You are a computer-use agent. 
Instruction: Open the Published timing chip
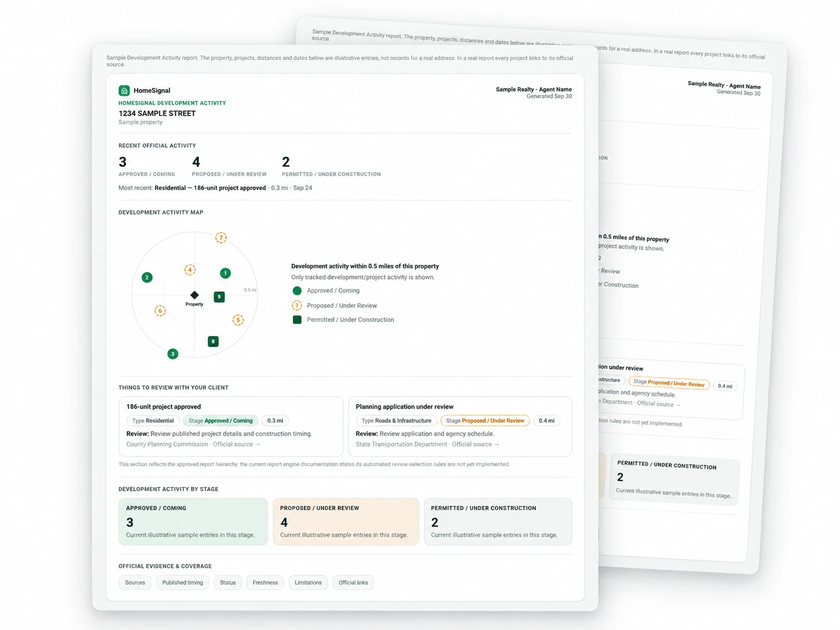[183, 582]
